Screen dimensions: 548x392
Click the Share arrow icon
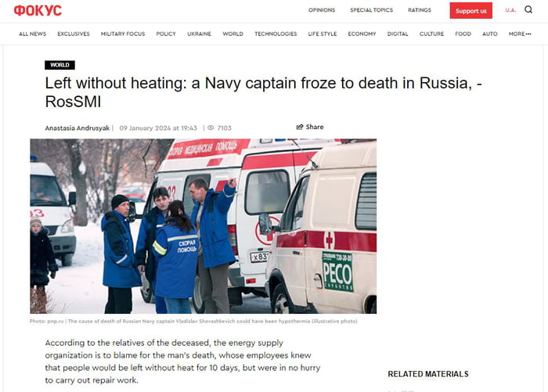[300, 127]
